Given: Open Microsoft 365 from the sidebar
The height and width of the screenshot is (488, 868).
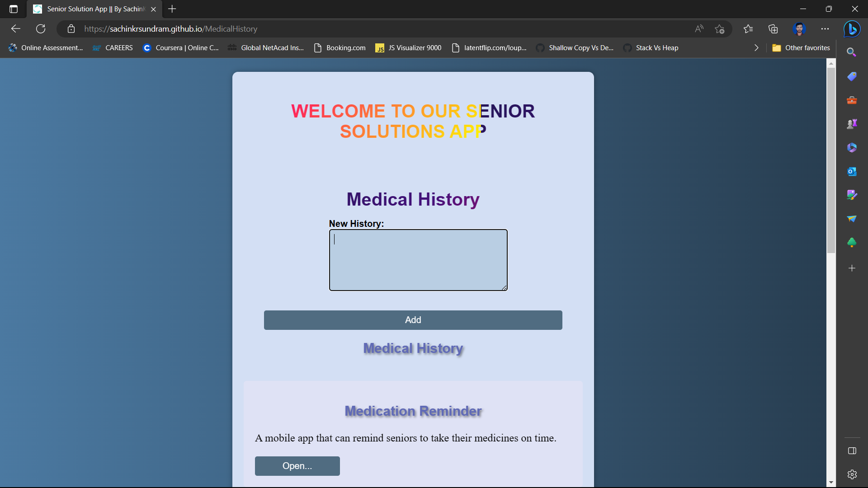Looking at the screenshot, I should coord(852,147).
